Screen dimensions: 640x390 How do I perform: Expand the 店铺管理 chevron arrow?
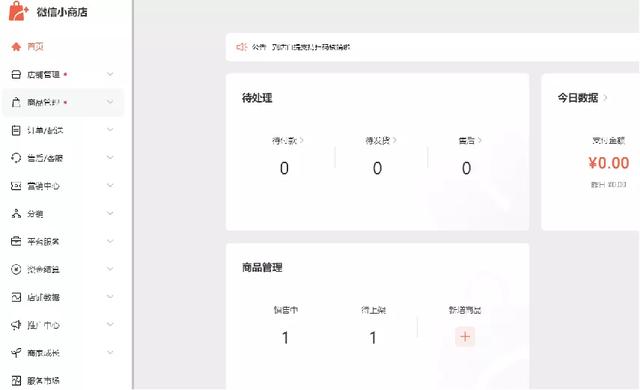point(110,74)
